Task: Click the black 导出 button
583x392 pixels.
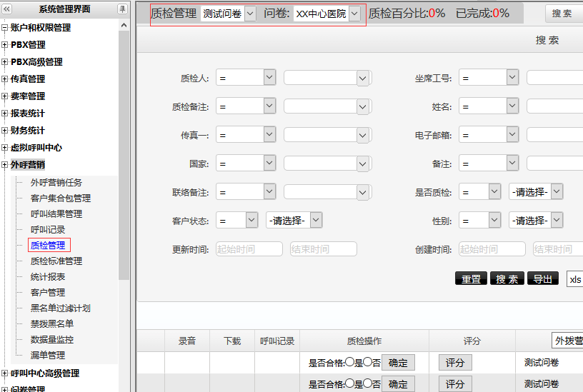Action: point(543,279)
